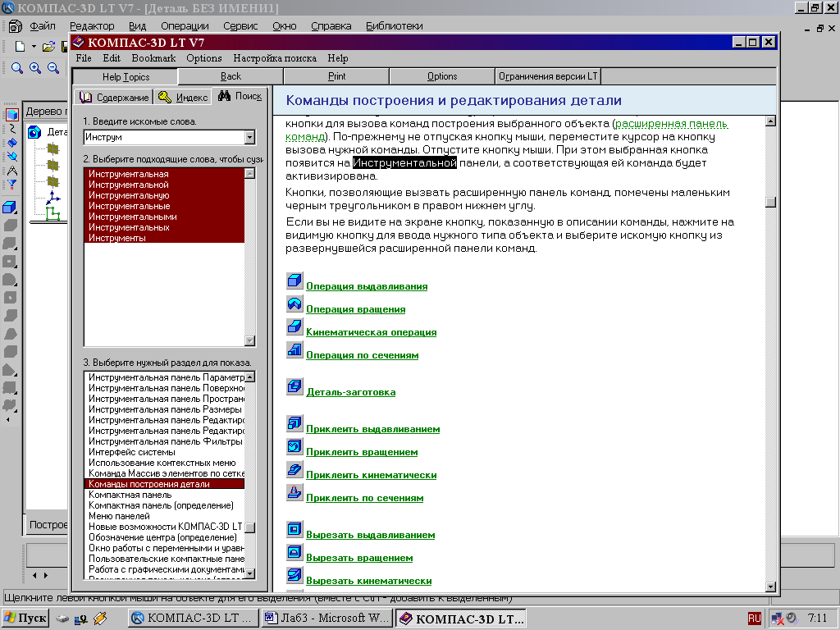Click the zoom out magnifier icon
This screenshot has width=840, height=630.
click(x=53, y=68)
